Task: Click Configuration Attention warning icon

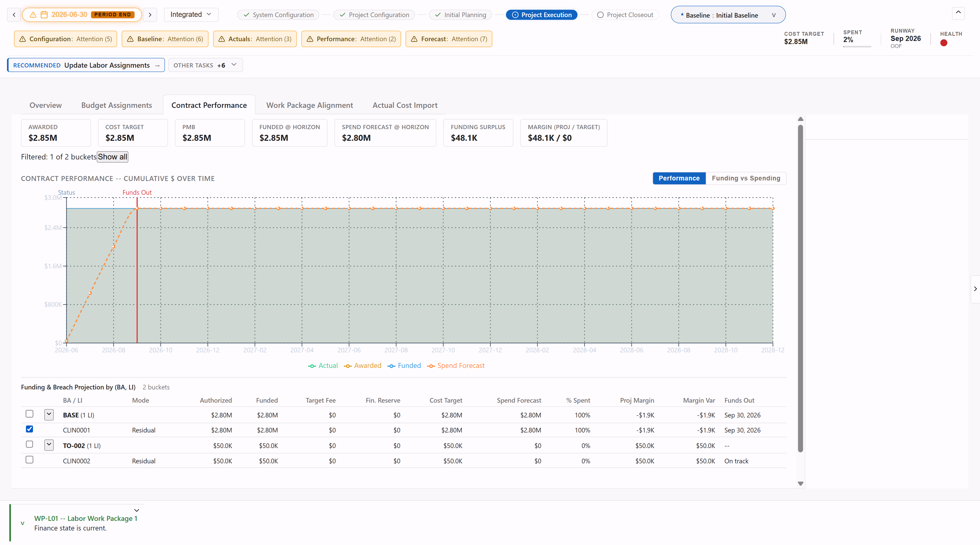Action: (23, 39)
